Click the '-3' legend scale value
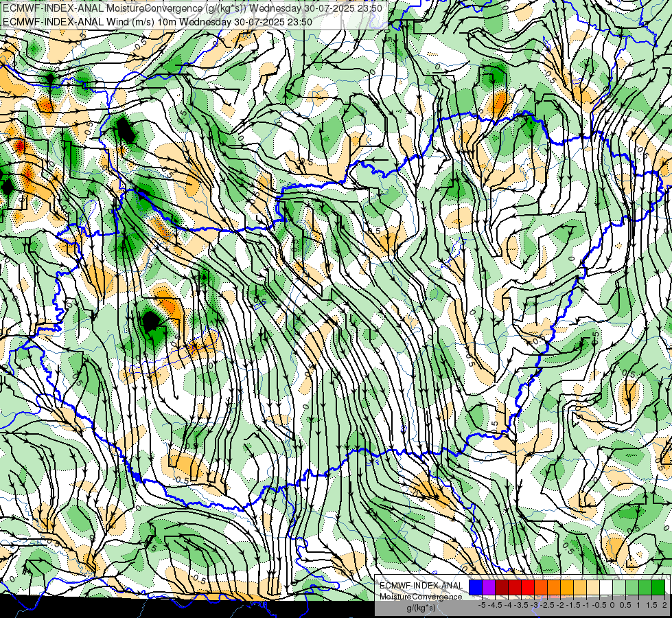This screenshot has height=618, width=672. pos(534,605)
